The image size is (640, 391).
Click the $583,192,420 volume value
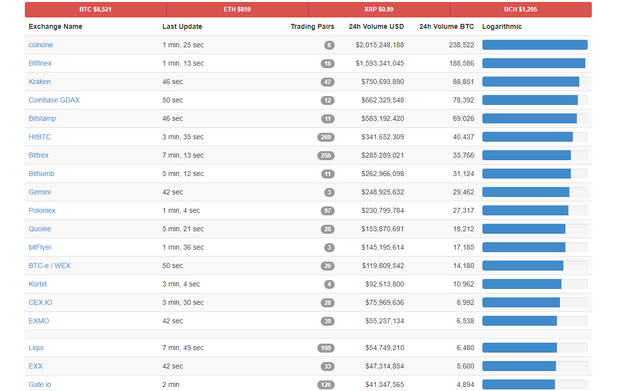coord(382,118)
